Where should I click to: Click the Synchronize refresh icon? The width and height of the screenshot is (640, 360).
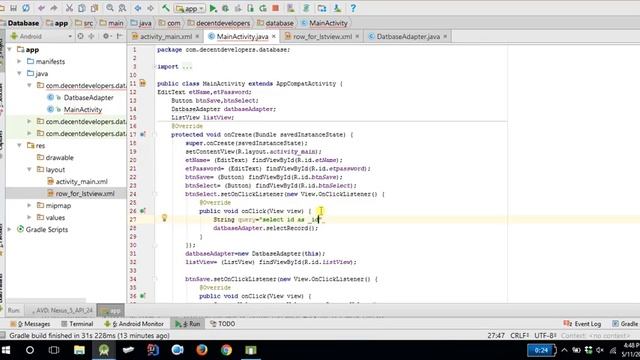point(26,8)
